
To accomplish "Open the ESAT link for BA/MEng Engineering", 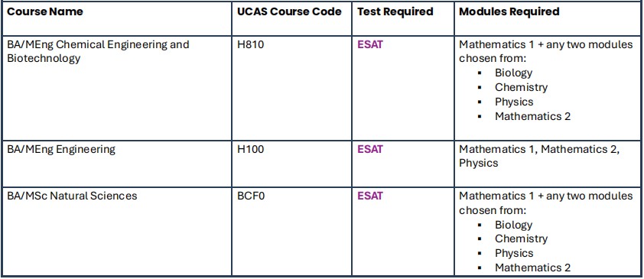I will 370,149.
